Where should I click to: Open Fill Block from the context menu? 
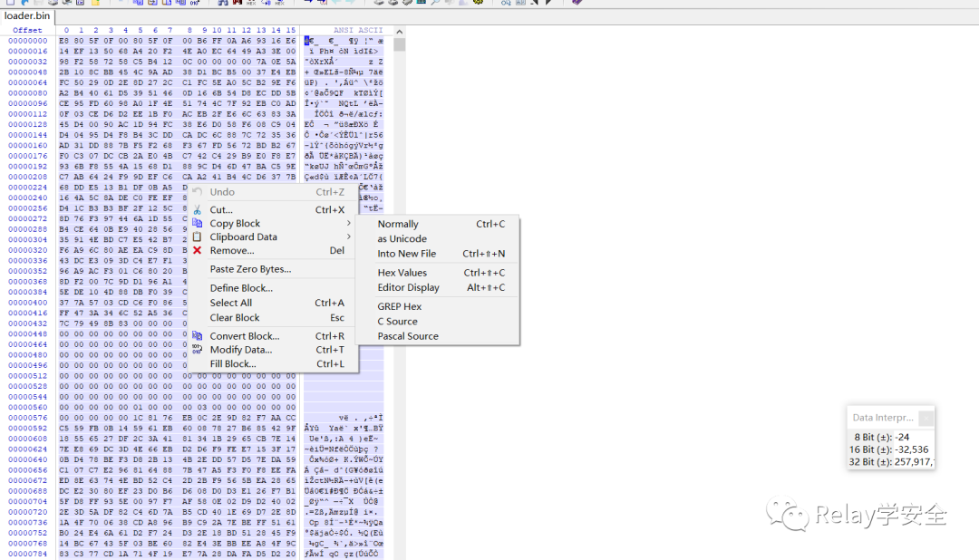(x=233, y=364)
